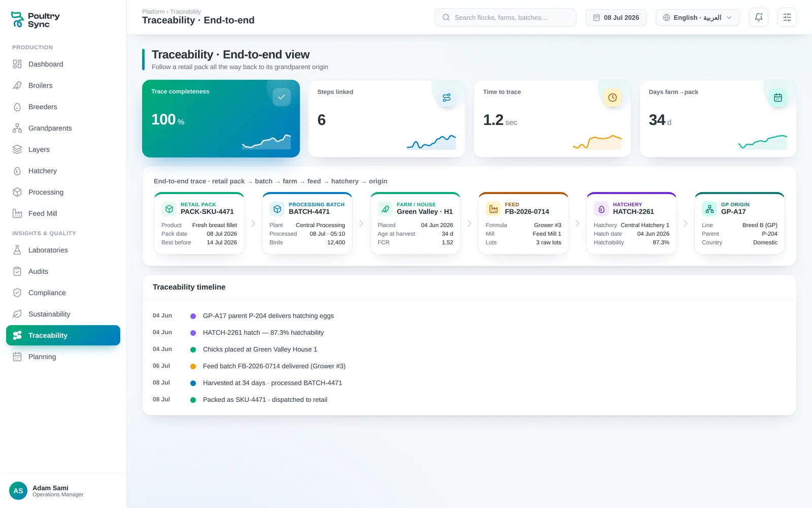This screenshot has height=508, width=812.
Task: Select the HATCH-2261 title
Action: coord(633,212)
